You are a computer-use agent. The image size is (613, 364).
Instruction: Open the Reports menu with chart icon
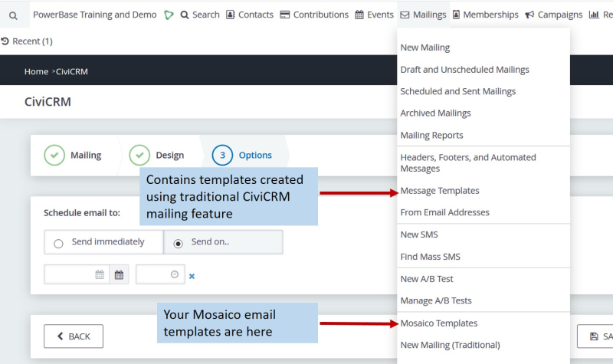pyautogui.click(x=601, y=15)
